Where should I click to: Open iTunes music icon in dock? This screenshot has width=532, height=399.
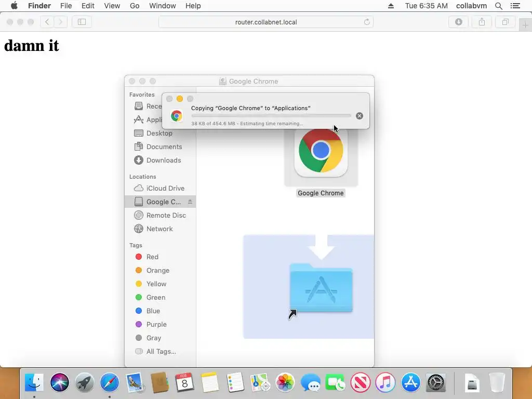pyautogui.click(x=385, y=382)
